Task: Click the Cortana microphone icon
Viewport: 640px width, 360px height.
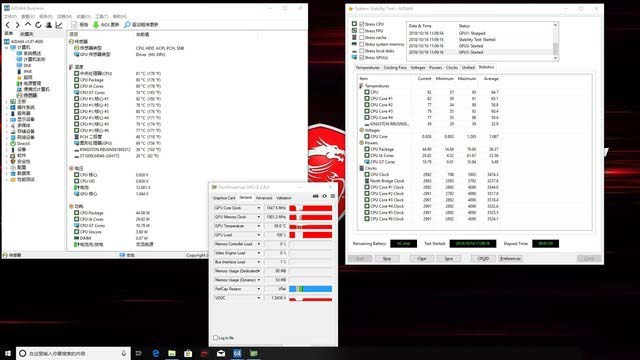Action: pyautogui.click(x=124, y=353)
